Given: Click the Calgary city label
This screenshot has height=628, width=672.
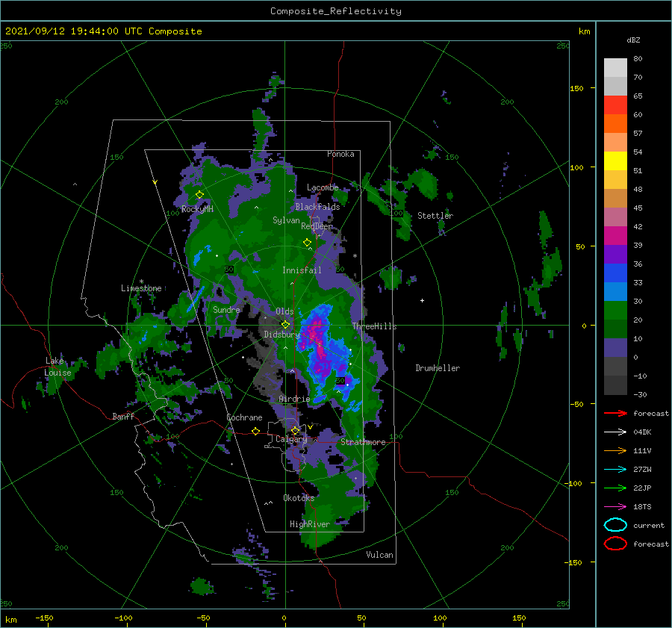Looking at the screenshot, I should pos(291,439).
